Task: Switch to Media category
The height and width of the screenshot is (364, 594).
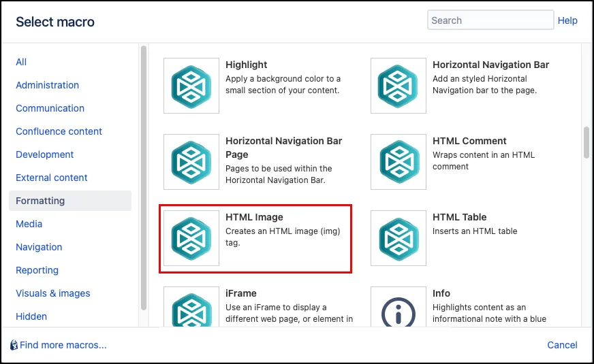Action: click(29, 224)
